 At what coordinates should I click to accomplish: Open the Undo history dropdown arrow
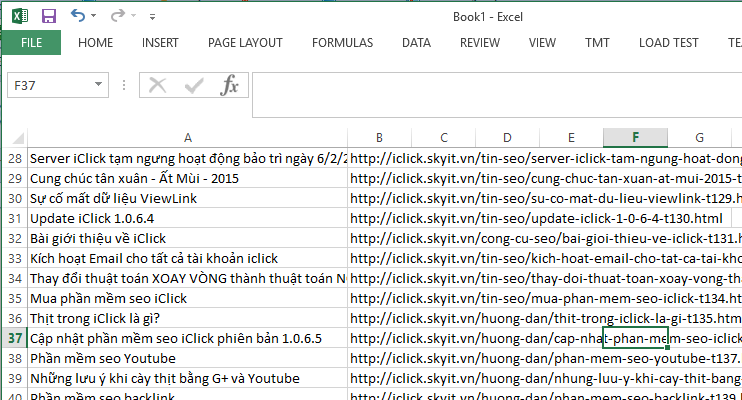point(93,16)
